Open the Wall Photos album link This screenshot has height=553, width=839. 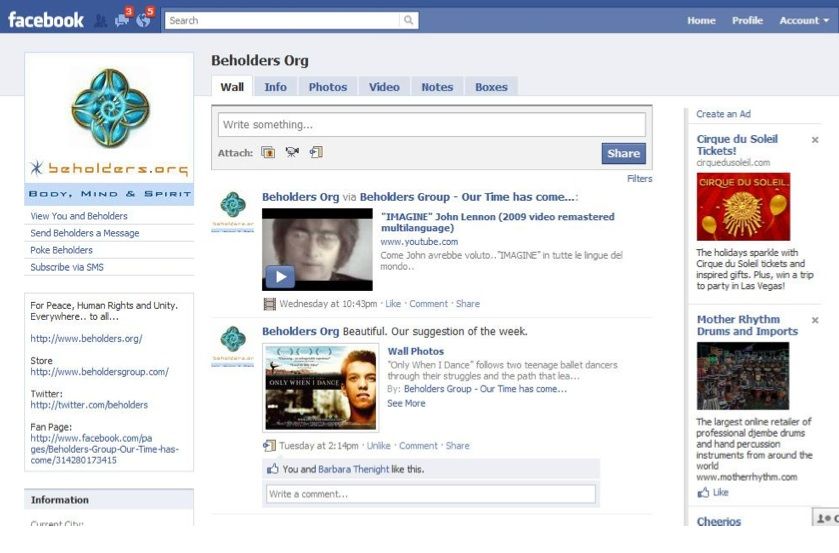click(x=416, y=351)
